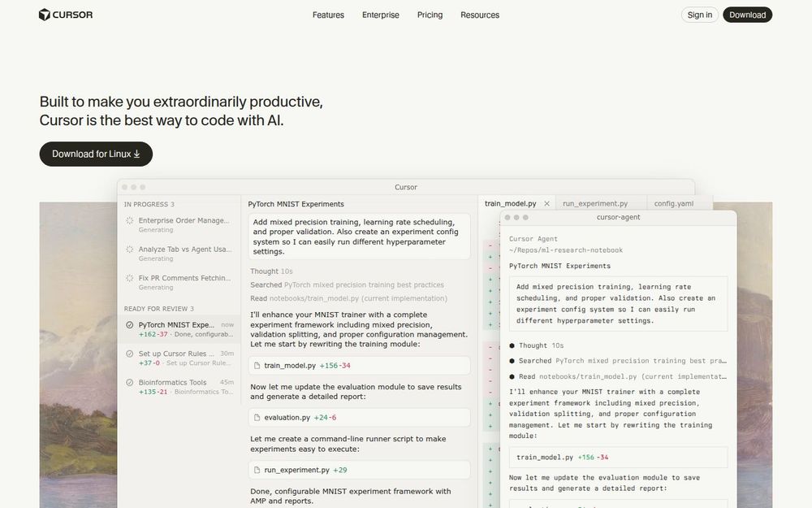This screenshot has height=508, width=812.
Task: Go to the Pricing page
Action: pos(430,15)
